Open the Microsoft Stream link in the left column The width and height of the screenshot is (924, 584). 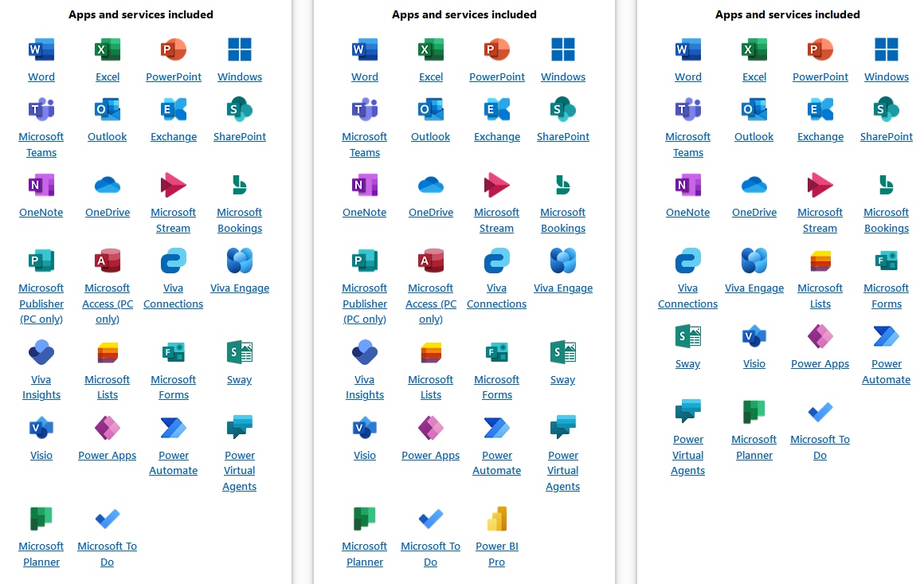click(x=174, y=221)
